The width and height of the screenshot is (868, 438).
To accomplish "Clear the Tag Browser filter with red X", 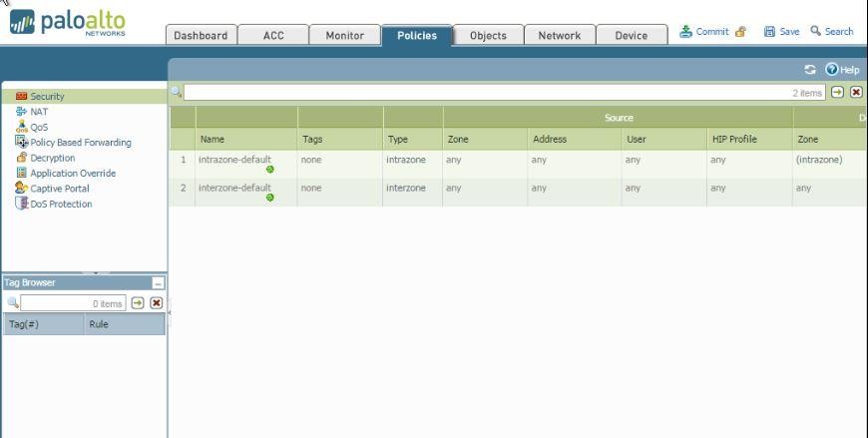I will coord(156,303).
